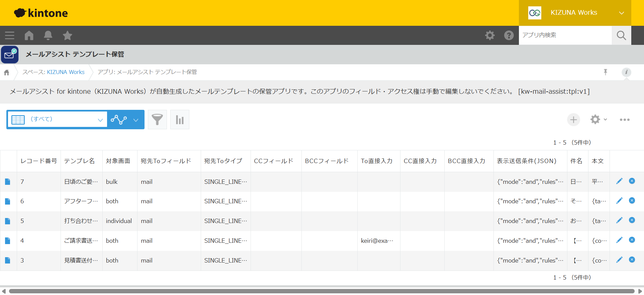Image resolution: width=644 pixels, height=295 pixels.
Task: Click the 見積書送付… template name cell
Action: click(81, 261)
